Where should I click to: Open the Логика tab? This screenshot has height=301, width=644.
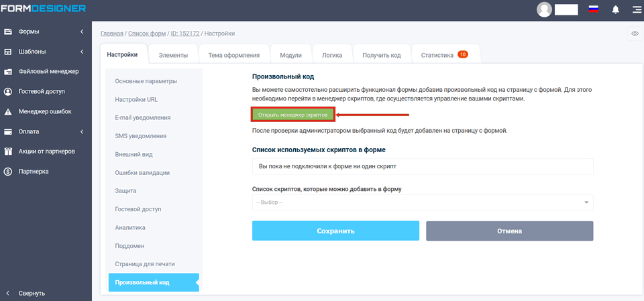(332, 55)
